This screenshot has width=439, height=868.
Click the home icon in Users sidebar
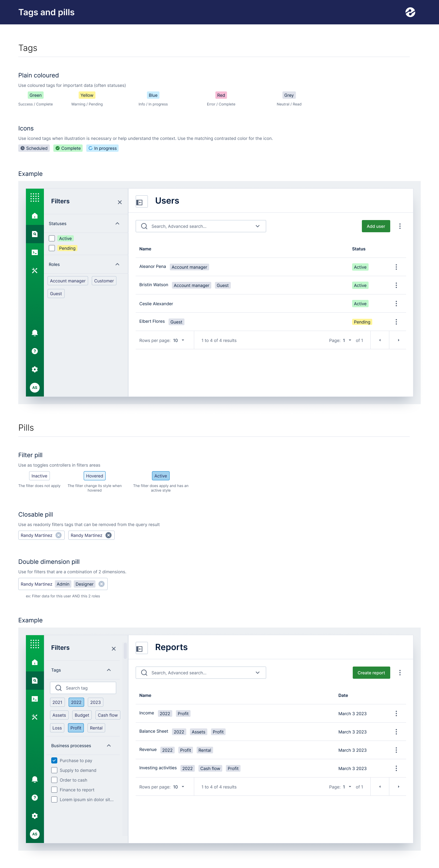point(35,216)
